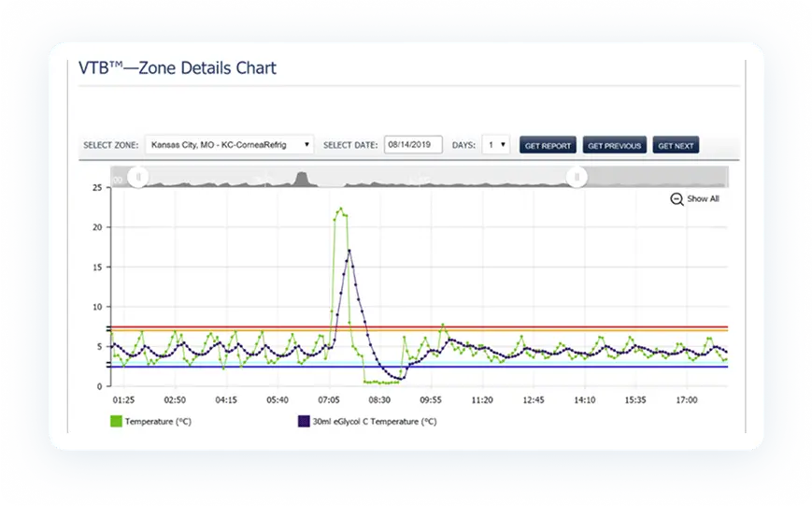Click the orange warning threshold line
Screen dimensions: 812x506
tap(561, 331)
